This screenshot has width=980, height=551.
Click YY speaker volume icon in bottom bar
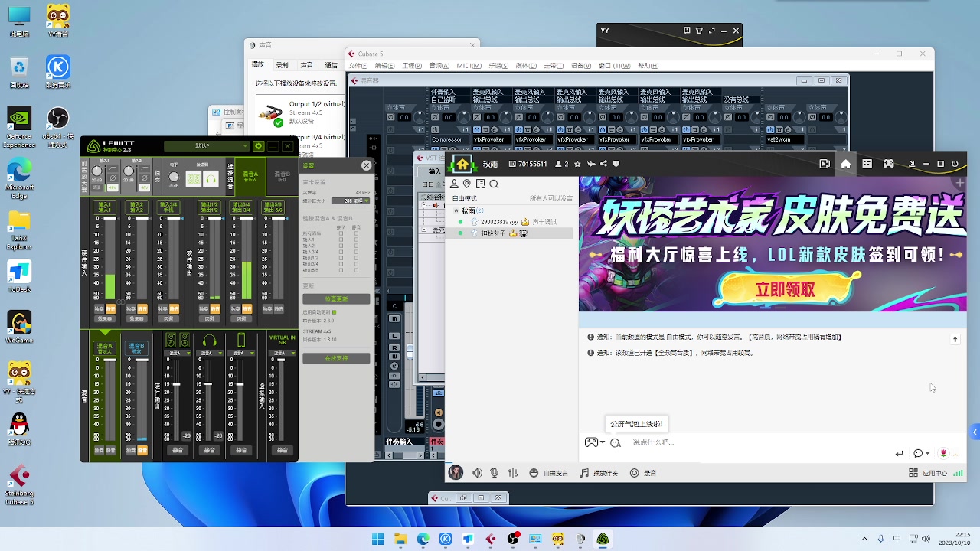pyautogui.click(x=477, y=473)
